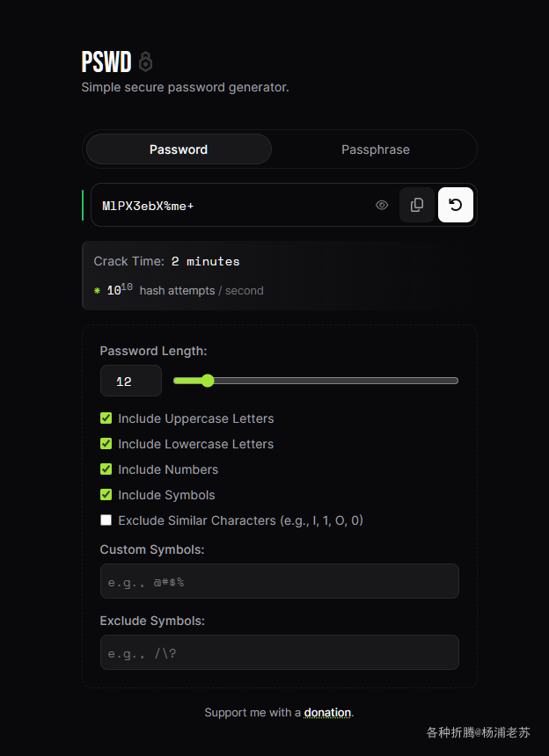Copy the generated password to clipboard
The width and height of the screenshot is (549, 756).
[x=417, y=205]
